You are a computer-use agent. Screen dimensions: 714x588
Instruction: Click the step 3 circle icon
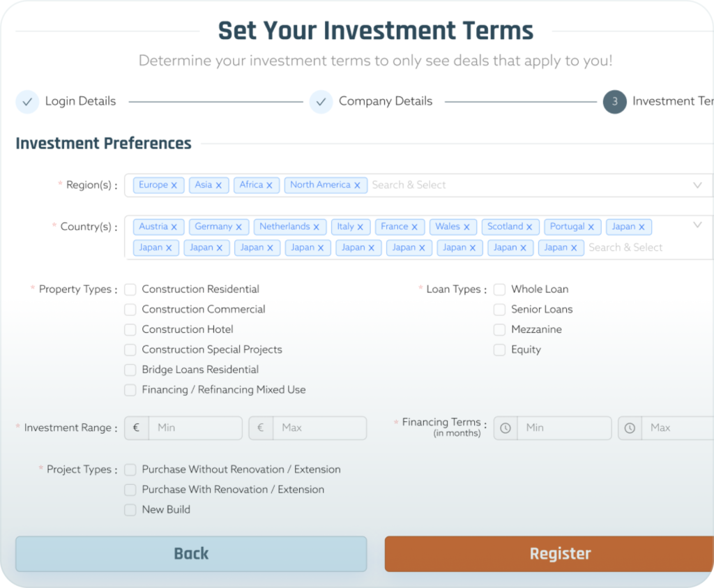[615, 102]
